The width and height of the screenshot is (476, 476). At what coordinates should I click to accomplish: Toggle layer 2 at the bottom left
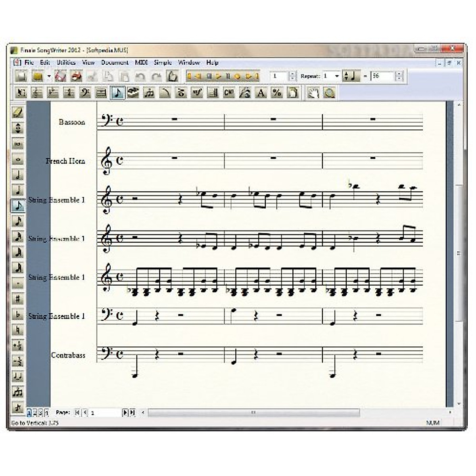34,413
